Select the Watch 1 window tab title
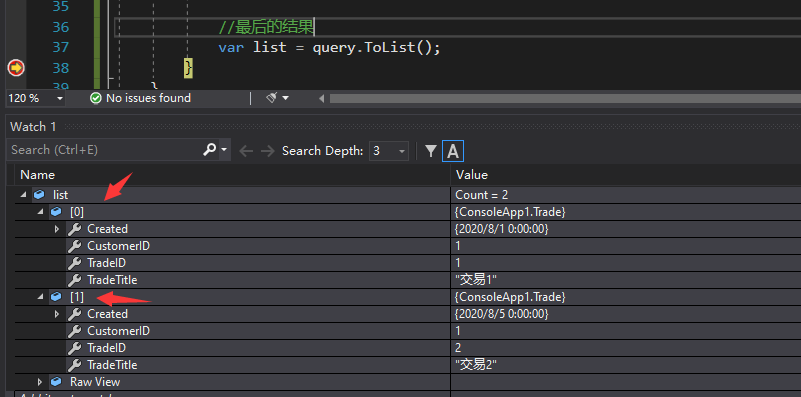Image resolution: width=801 pixels, height=397 pixels. coord(33,127)
